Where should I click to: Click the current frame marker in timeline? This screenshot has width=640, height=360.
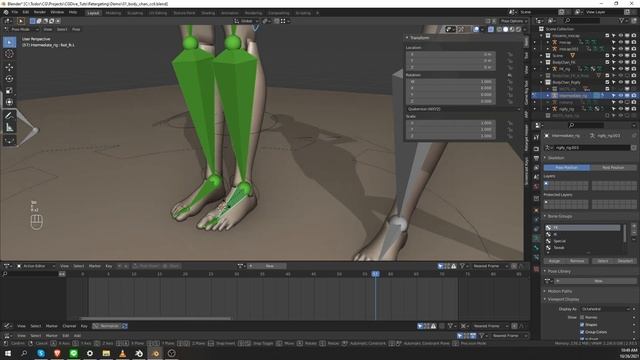pyautogui.click(x=375, y=274)
